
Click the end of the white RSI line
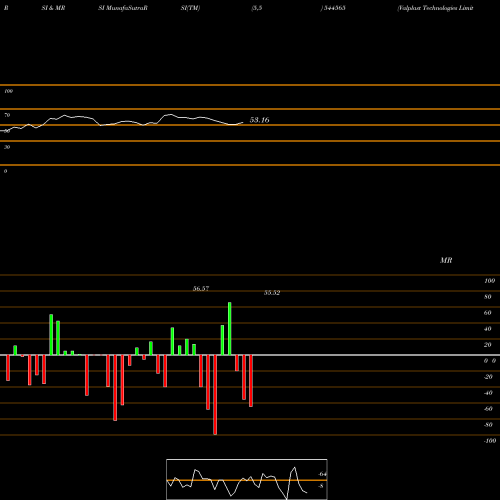click(243, 122)
